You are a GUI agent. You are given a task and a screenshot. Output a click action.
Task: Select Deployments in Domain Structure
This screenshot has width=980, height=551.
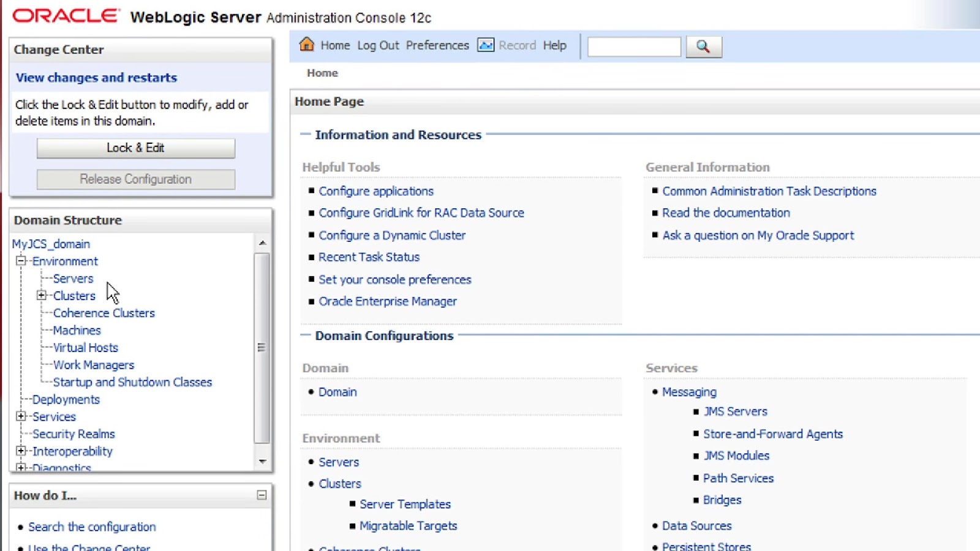point(66,399)
